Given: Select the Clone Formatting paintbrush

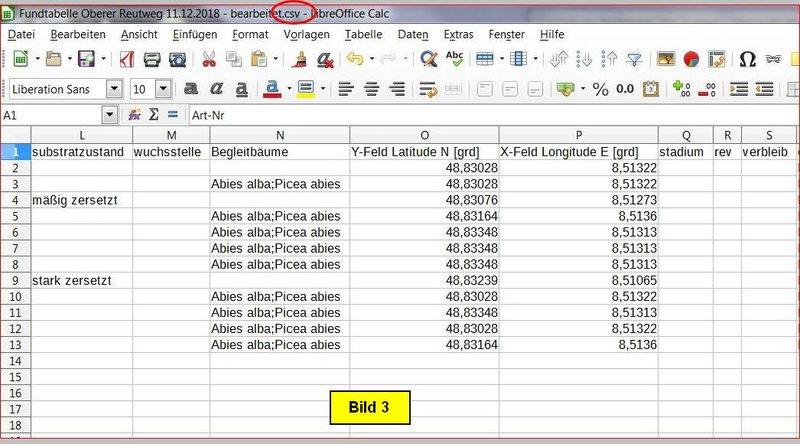Looking at the screenshot, I should pos(301,59).
